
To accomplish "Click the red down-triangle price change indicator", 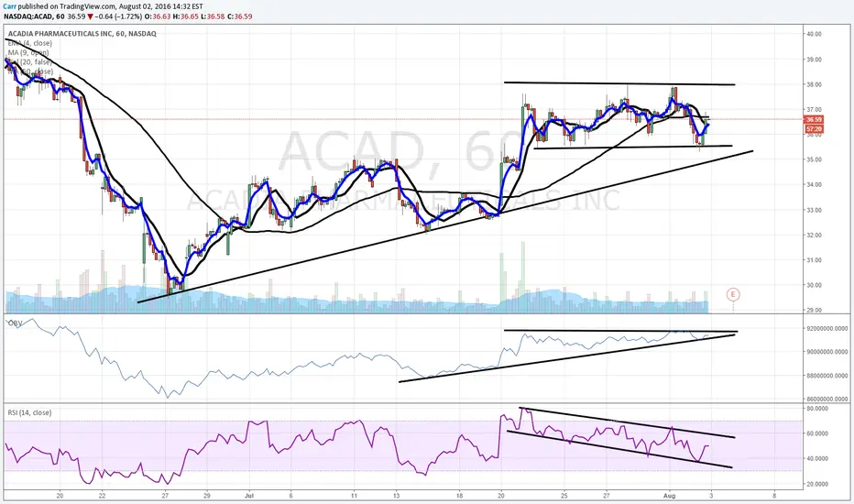I will (x=91, y=16).
